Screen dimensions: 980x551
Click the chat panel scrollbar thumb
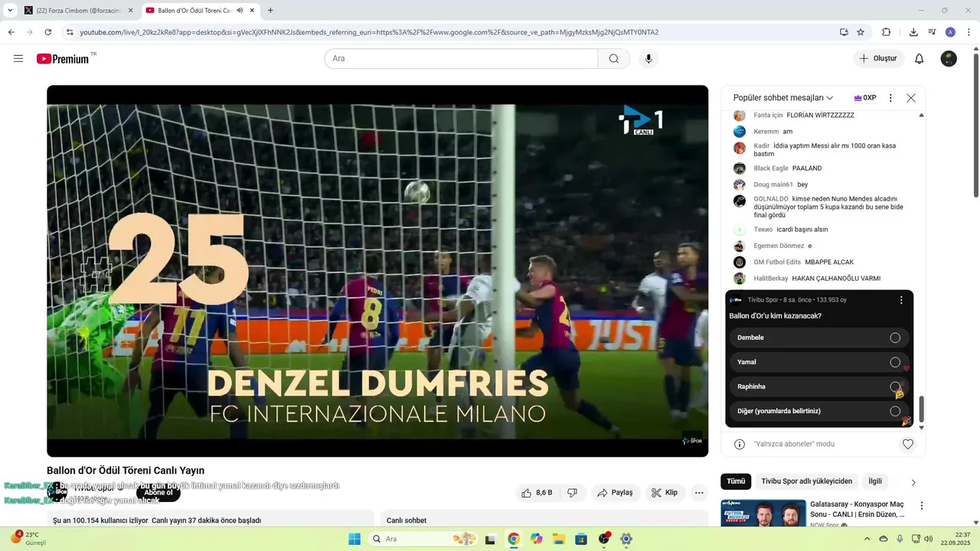pyautogui.click(x=921, y=409)
